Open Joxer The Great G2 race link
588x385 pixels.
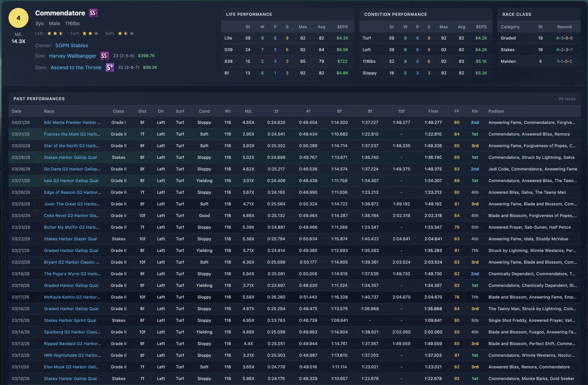pyautogui.click(x=72, y=204)
